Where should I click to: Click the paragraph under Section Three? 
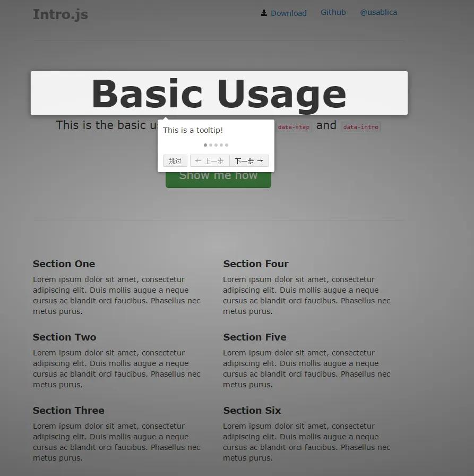[x=117, y=442]
